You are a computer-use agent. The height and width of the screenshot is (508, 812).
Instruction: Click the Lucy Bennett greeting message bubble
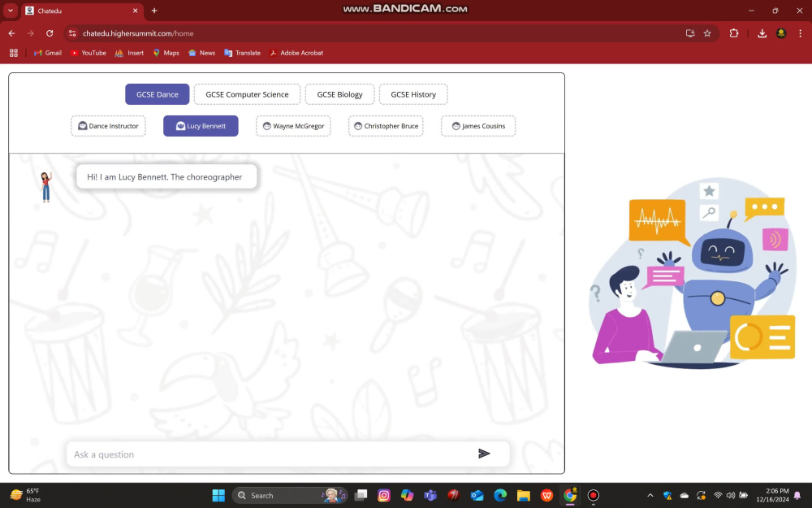click(166, 176)
